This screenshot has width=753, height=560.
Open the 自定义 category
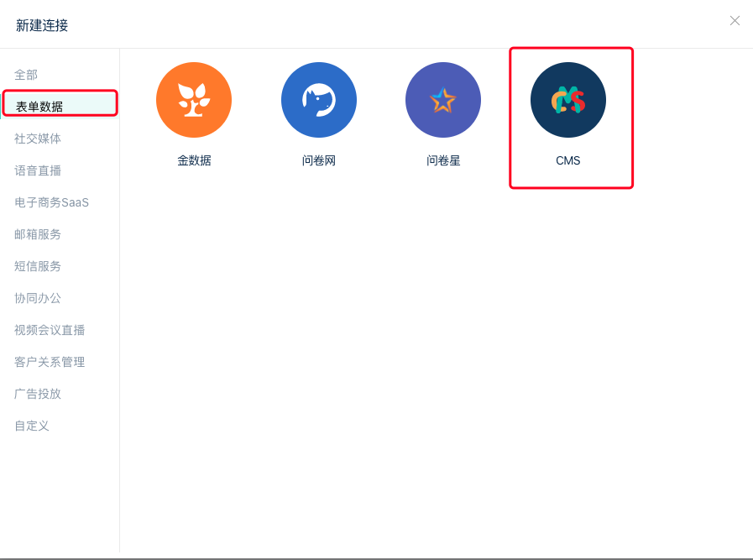pos(32,426)
